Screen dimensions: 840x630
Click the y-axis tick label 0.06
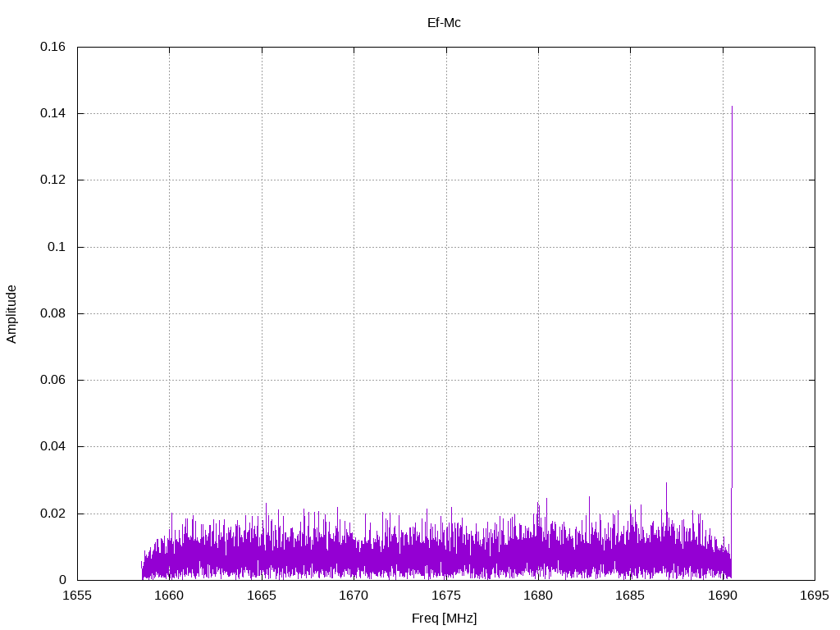(x=52, y=380)
